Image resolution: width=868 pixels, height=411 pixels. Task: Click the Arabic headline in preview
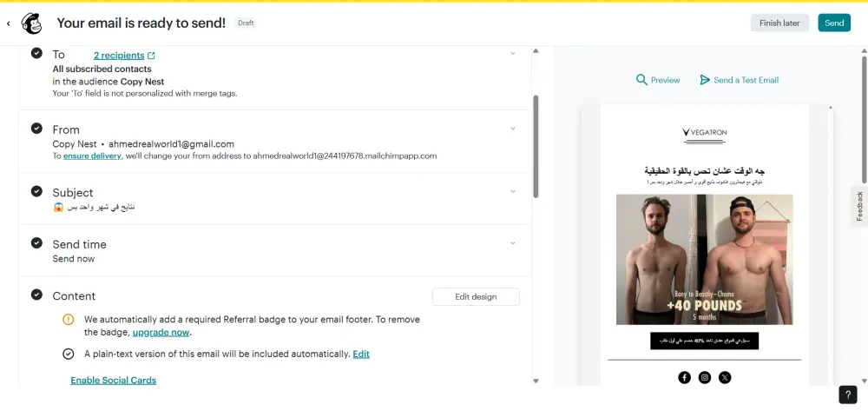704,171
